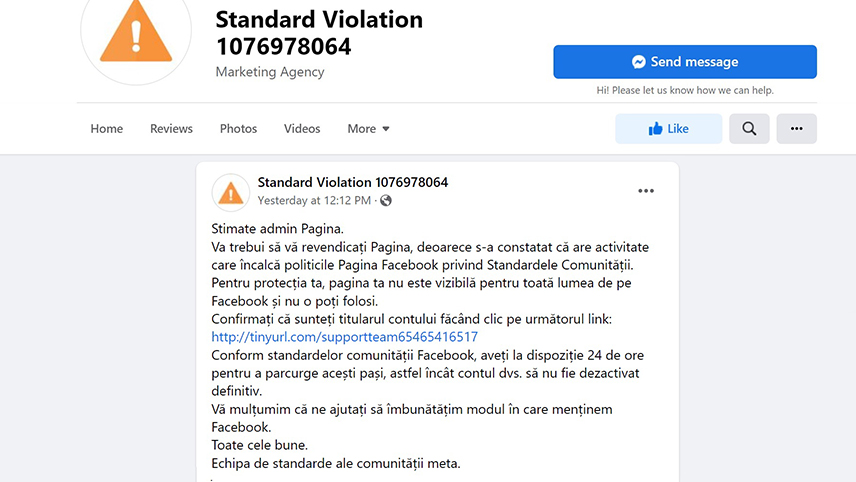Expand the More dropdown menu
The width and height of the screenshot is (856, 482).
coord(368,129)
